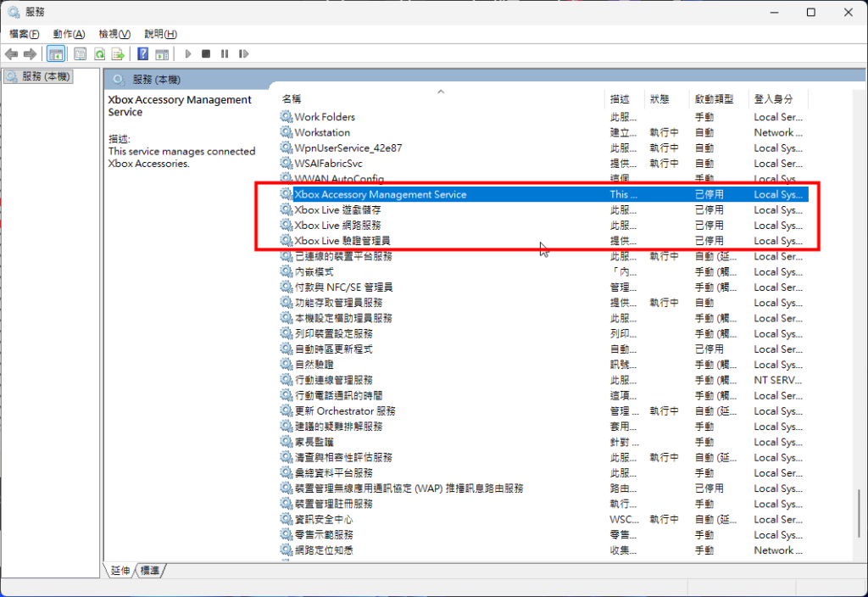Open Properties via the toolbar icon
The height and width of the screenshot is (597, 868).
coord(80,54)
